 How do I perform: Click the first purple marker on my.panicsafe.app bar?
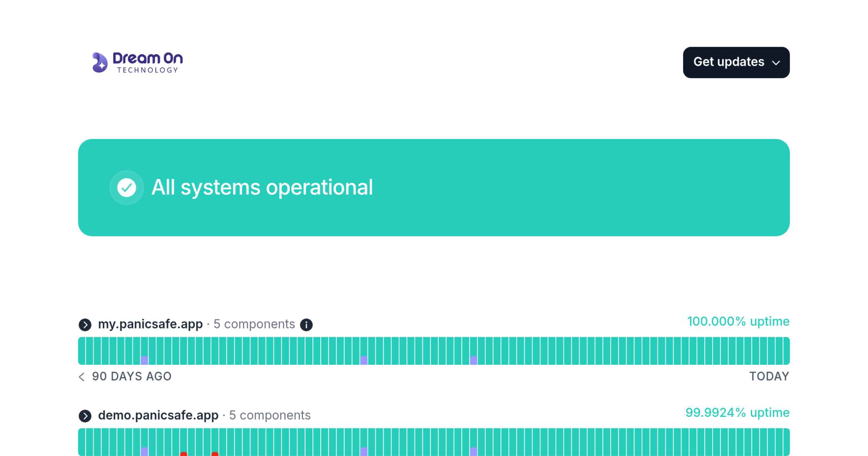click(144, 360)
